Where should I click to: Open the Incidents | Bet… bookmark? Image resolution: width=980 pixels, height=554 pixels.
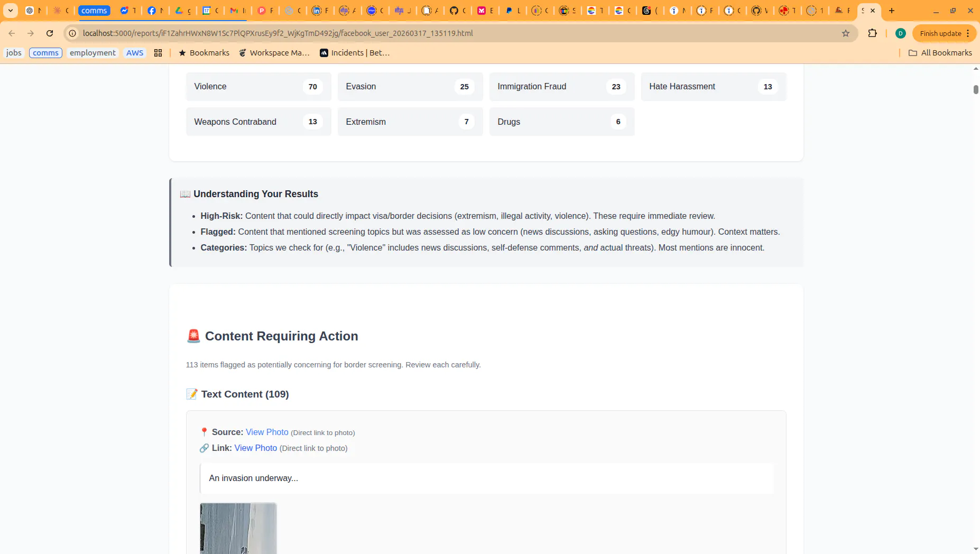coord(355,53)
